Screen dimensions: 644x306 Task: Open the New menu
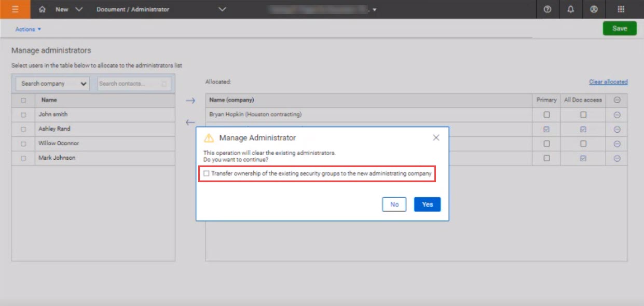(69, 9)
